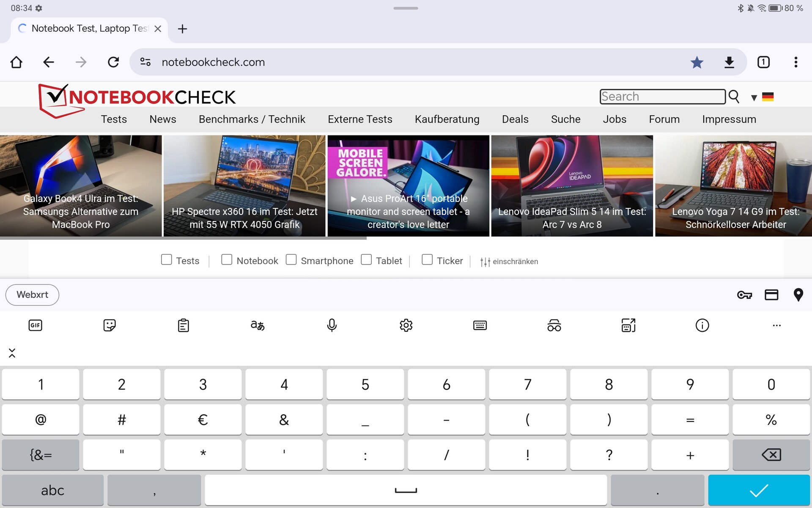Expand language dropdown next to German flag

pos(754,98)
